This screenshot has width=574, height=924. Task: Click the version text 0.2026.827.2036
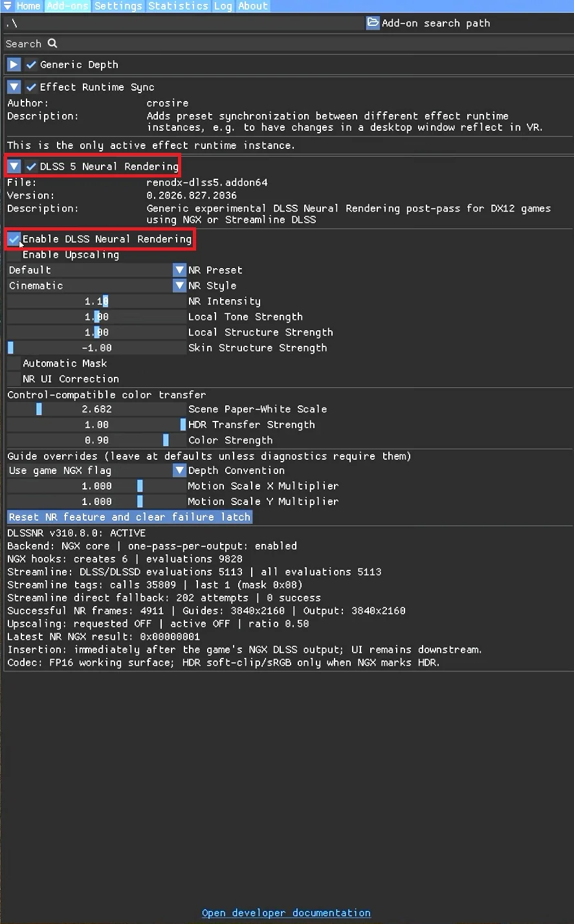[192, 196]
